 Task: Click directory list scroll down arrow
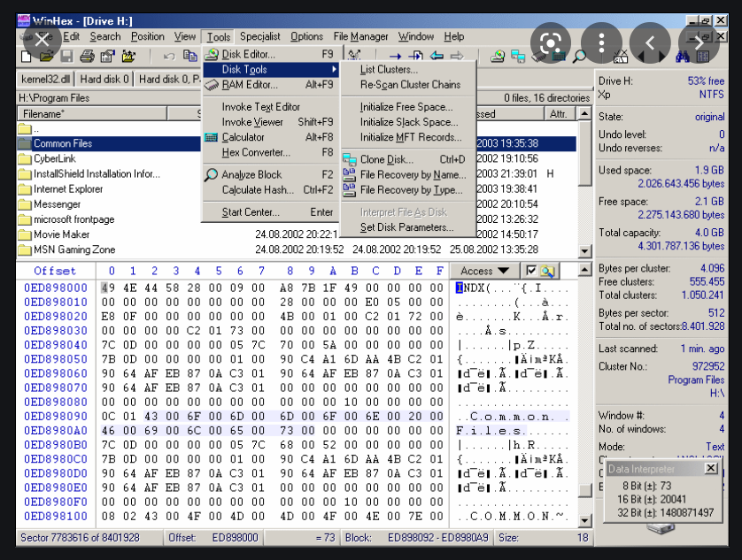coord(585,250)
